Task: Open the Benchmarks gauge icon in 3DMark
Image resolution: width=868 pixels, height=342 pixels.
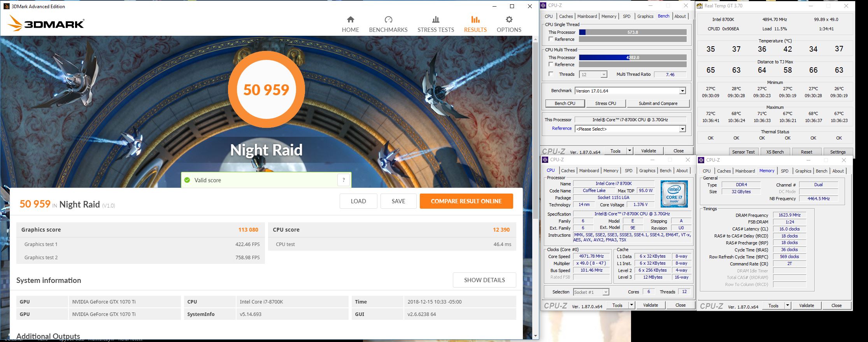Action: click(388, 19)
